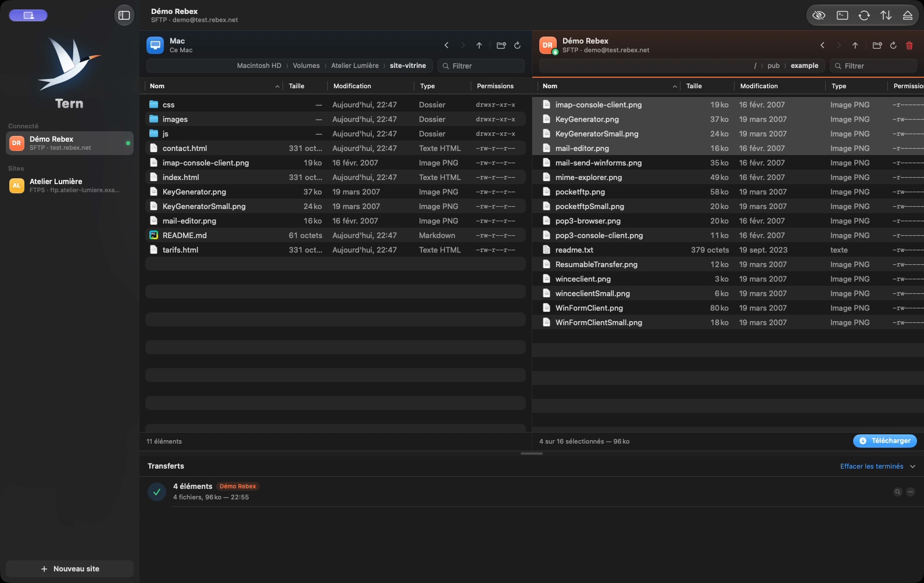The height and width of the screenshot is (583, 924).
Task: Click the divider handle above the Transferts panel
Action: click(x=532, y=454)
